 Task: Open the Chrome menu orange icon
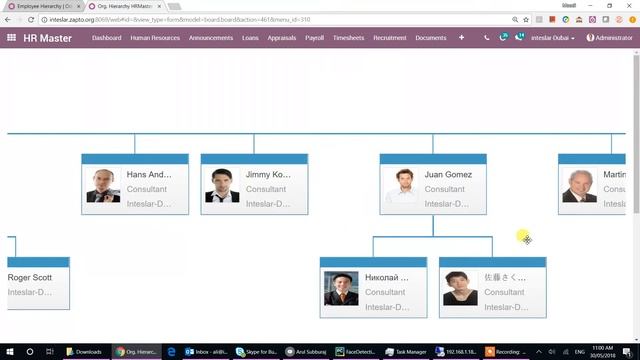[x=633, y=20]
